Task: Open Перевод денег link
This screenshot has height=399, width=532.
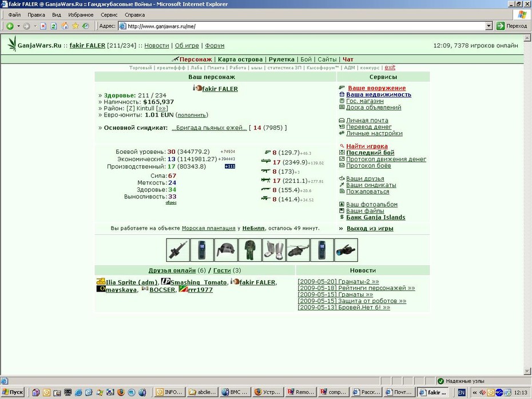Action: point(369,127)
